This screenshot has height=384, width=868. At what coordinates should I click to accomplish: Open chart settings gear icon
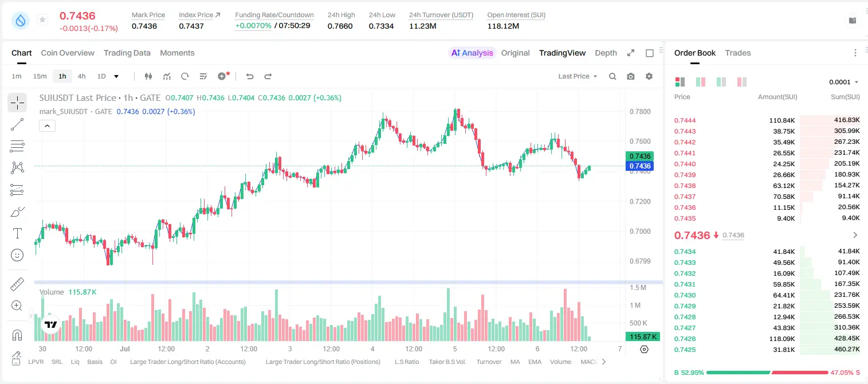coord(649,76)
